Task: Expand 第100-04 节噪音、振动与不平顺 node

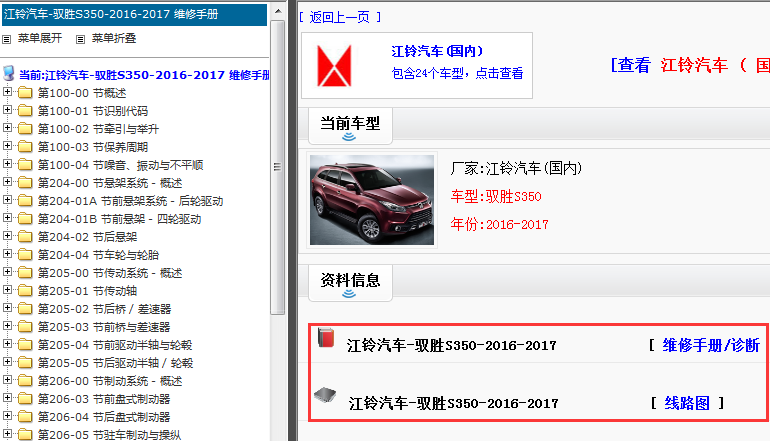Action: point(7,164)
